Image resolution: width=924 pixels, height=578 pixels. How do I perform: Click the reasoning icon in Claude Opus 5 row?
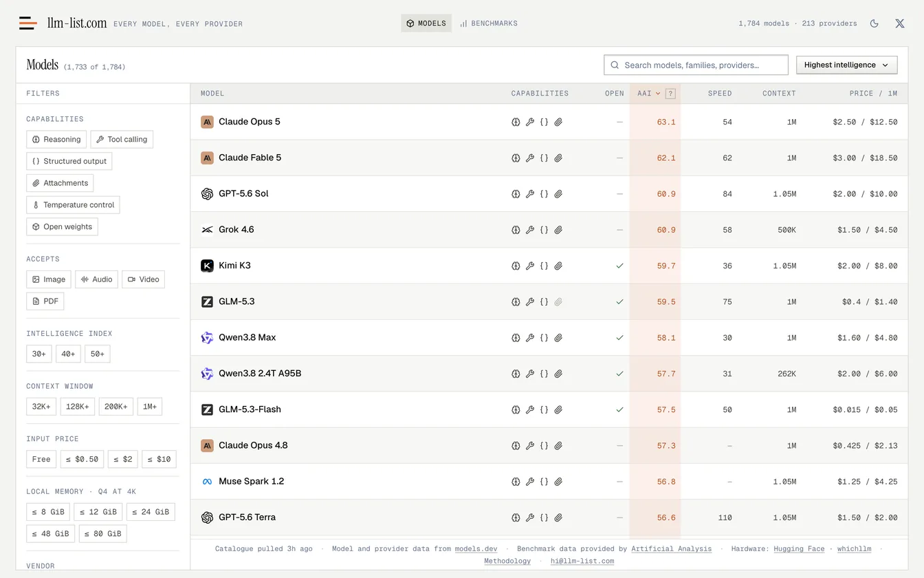[516, 122]
